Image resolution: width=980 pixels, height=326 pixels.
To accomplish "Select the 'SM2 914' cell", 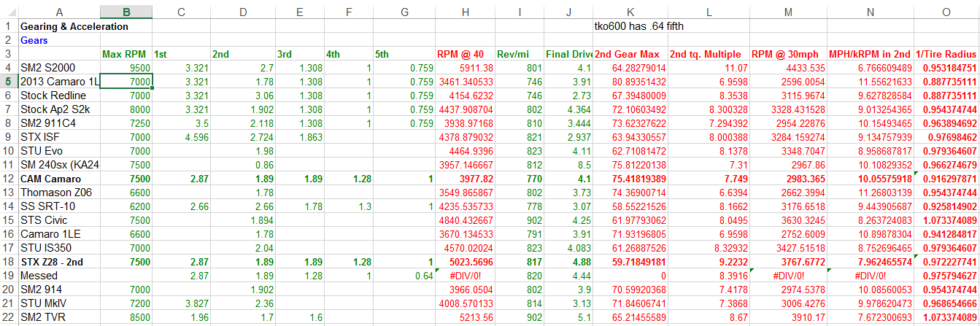I will (x=59, y=290).
